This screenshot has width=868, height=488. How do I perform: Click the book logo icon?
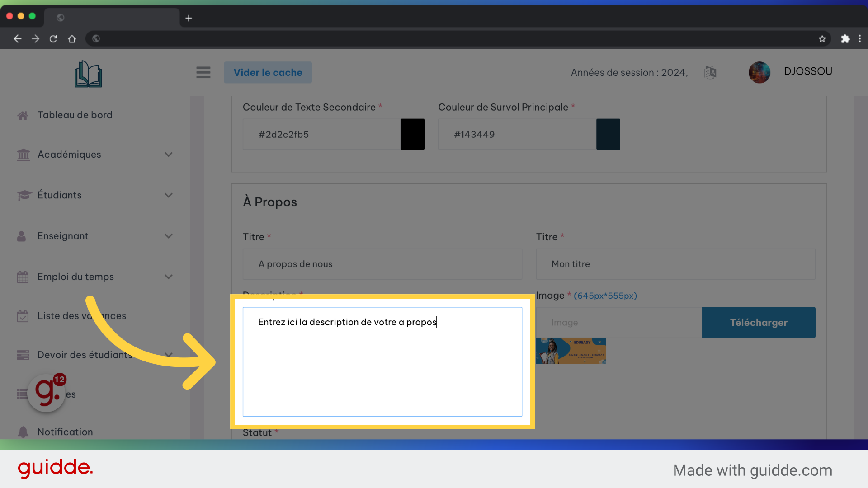(x=88, y=74)
